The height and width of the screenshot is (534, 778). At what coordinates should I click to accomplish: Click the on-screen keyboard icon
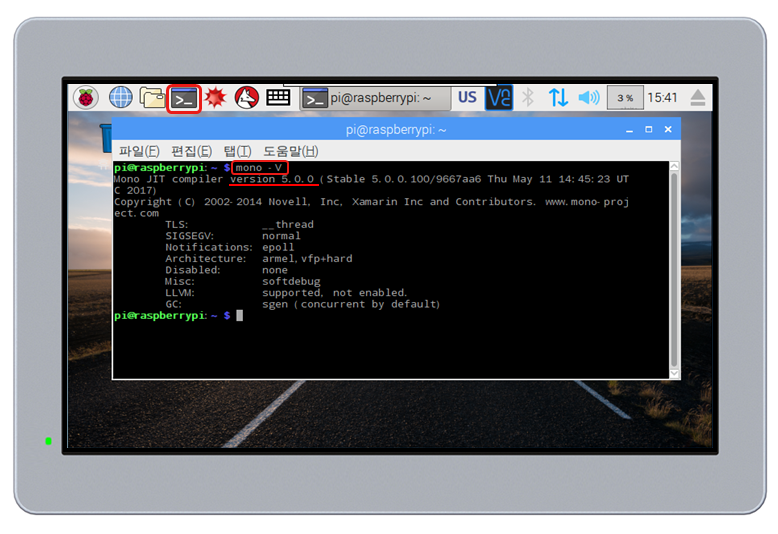coord(278,97)
